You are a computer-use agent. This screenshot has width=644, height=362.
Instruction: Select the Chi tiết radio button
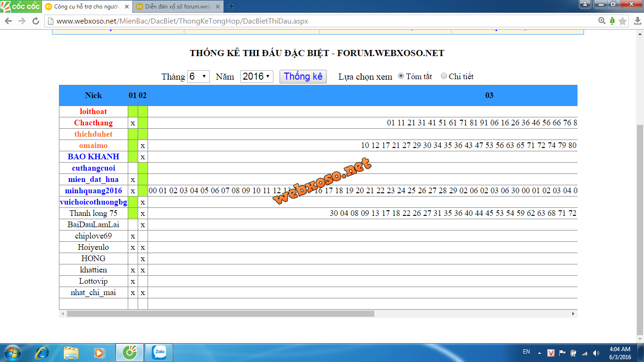pos(444,76)
